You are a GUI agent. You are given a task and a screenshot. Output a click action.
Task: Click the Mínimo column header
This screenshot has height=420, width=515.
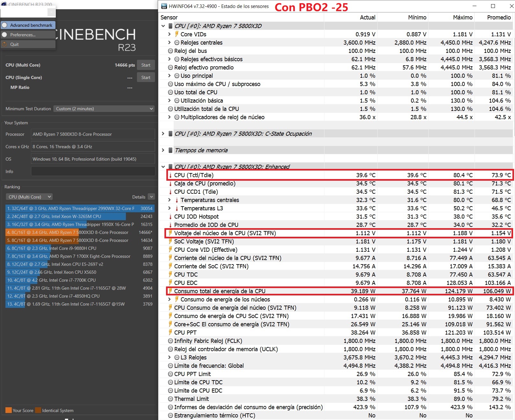tap(403, 17)
